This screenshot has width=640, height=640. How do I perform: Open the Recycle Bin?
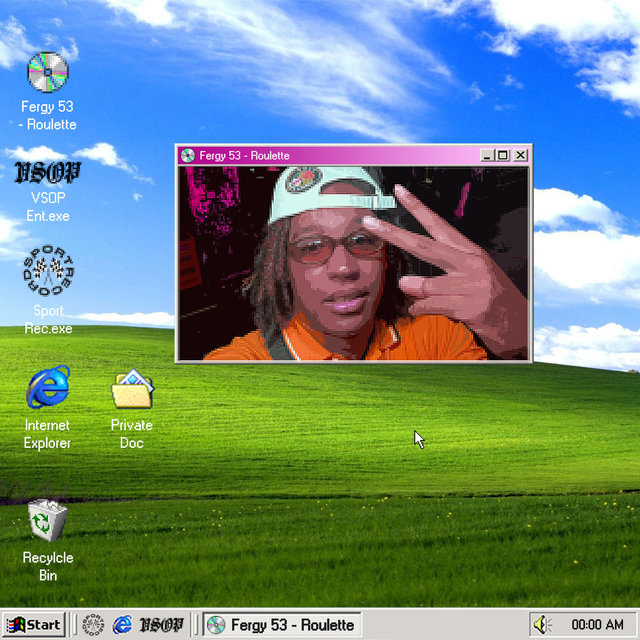47,521
